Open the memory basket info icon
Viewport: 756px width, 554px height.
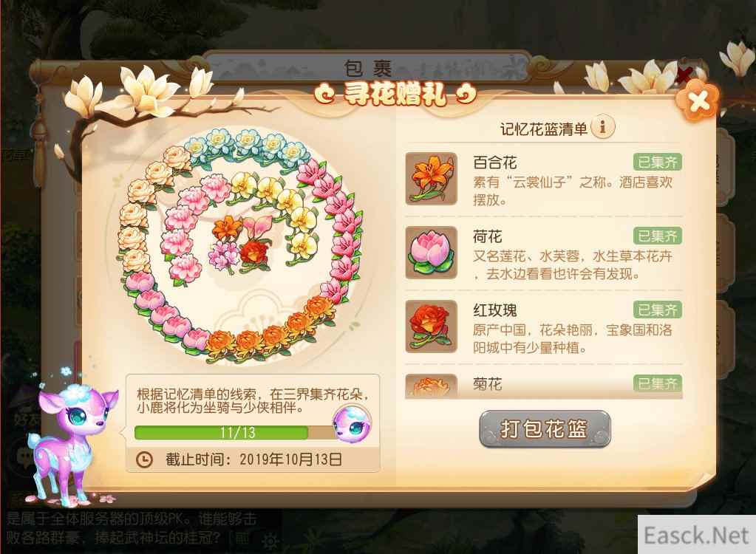point(603,127)
